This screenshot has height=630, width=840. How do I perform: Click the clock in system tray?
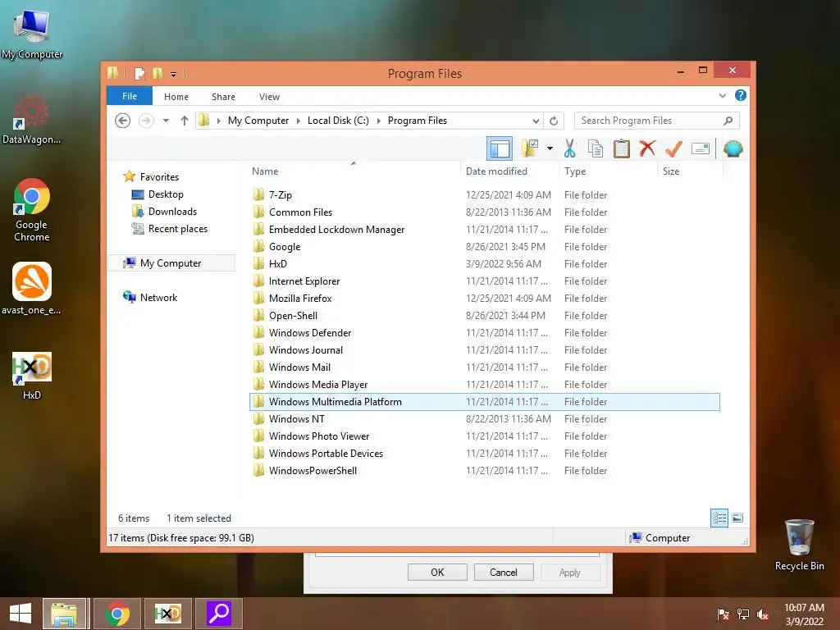coord(804,614)
